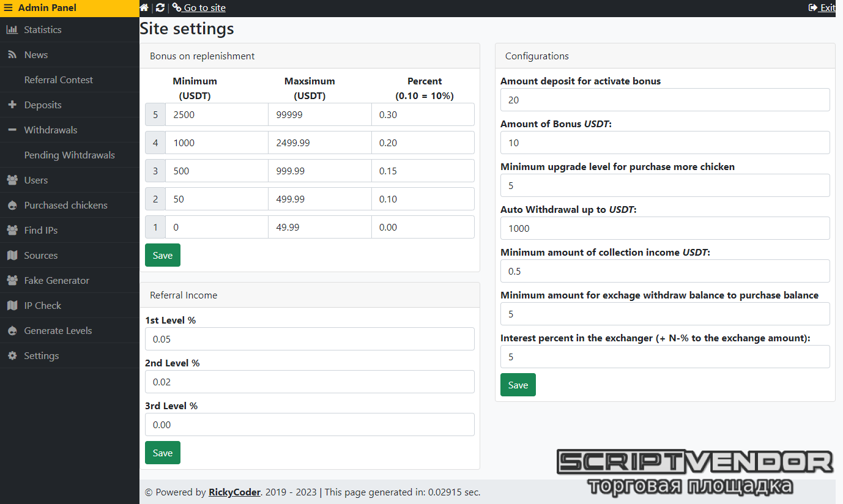
Task: Open Pending Withdrawals from the sidebar
Action: 69,155
